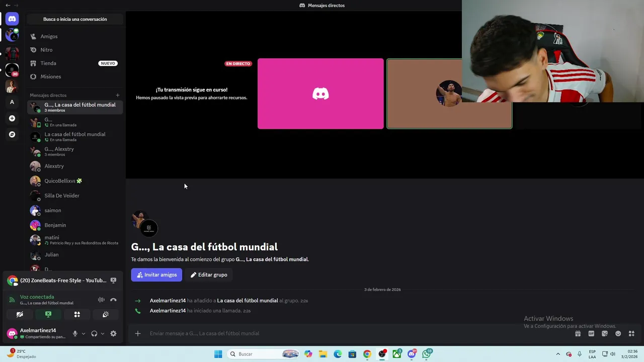
Task: Open activities button in voice panel
Action: point(77,314)
